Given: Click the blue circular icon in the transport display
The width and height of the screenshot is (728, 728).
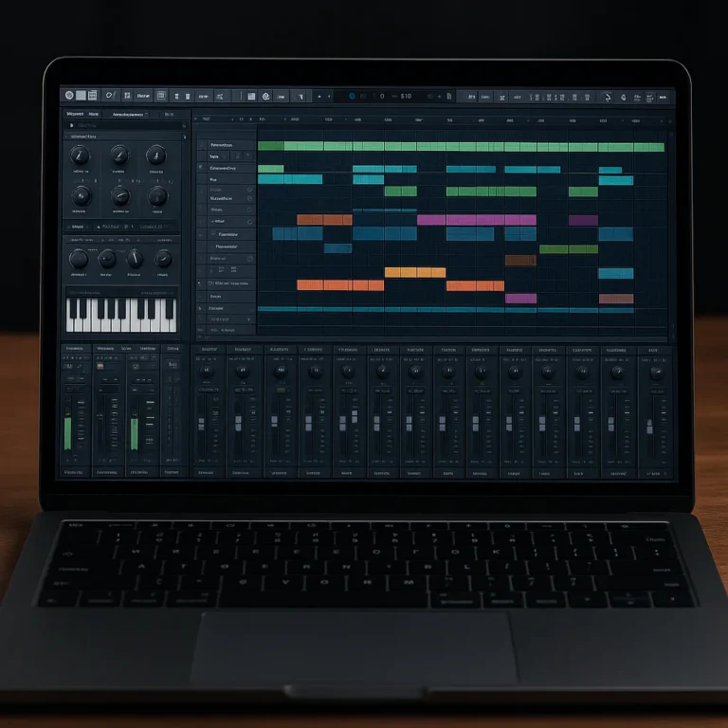Looking at the screenshot, I should [352, 96].
